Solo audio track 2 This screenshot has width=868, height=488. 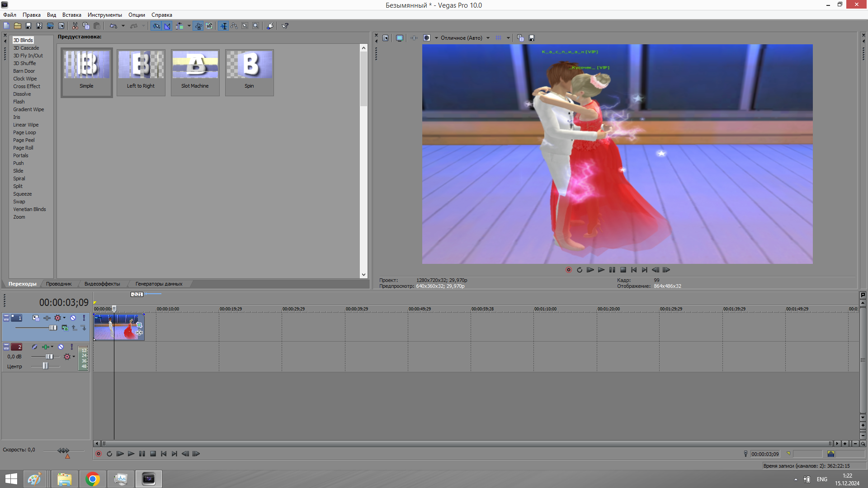[x=71, y=347]
